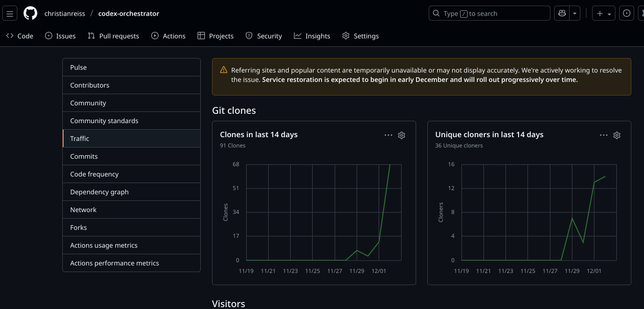644x309 pixels.
Task: Open the repository Settings tab
Action: pyautogui.click(x=360, y=36)
